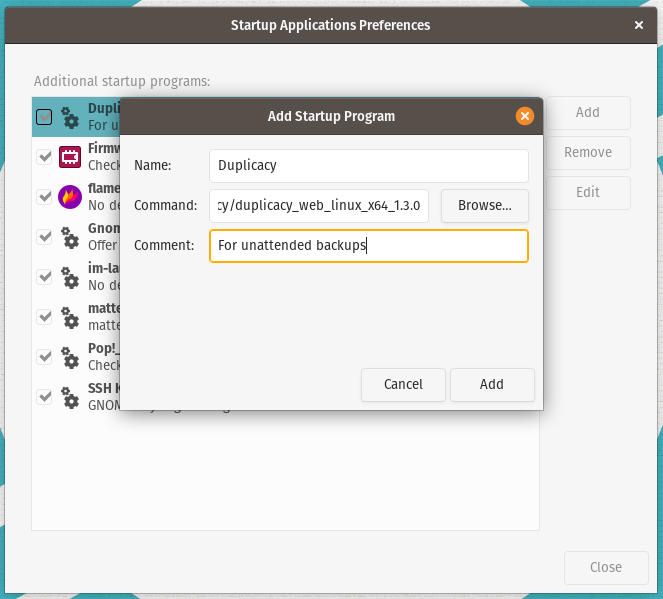Click the Add button in Preferences window

point(588,112)
